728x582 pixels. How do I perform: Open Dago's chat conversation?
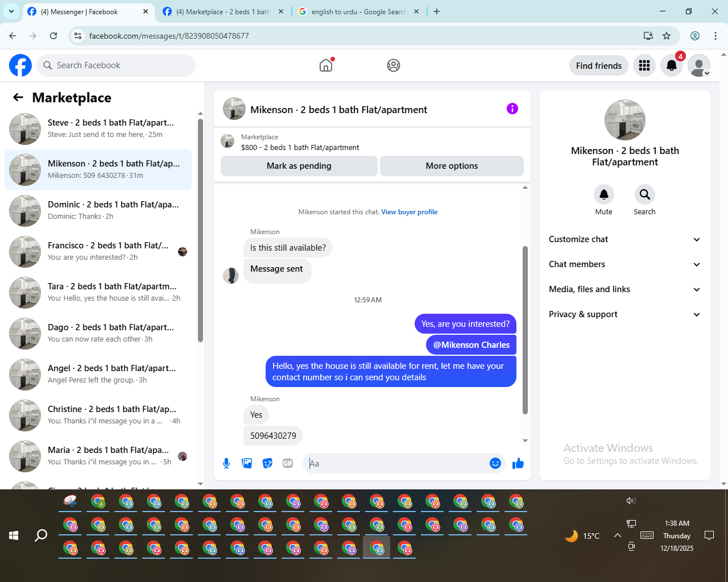(x=98, y=334)
